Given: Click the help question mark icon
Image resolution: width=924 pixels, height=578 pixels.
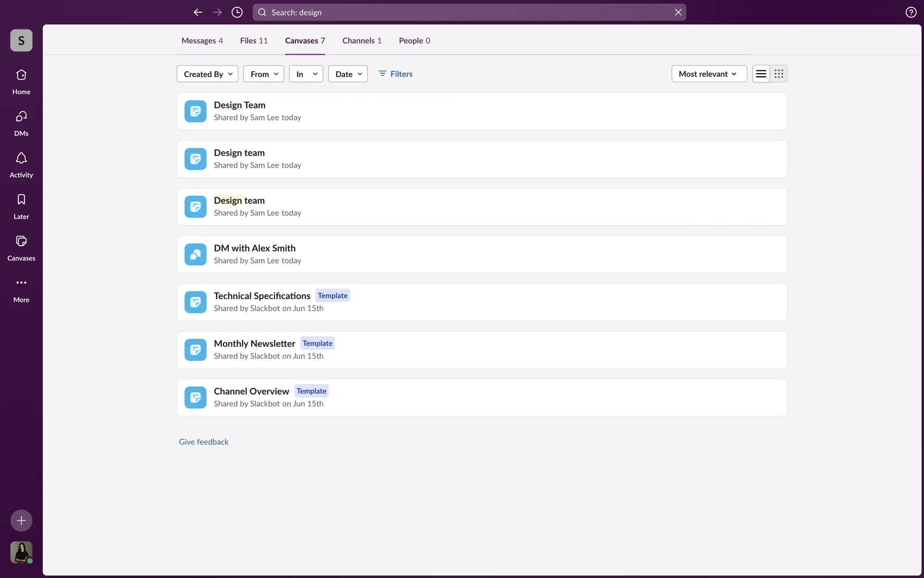Looking at the screenshot, I should pos(911,13).
